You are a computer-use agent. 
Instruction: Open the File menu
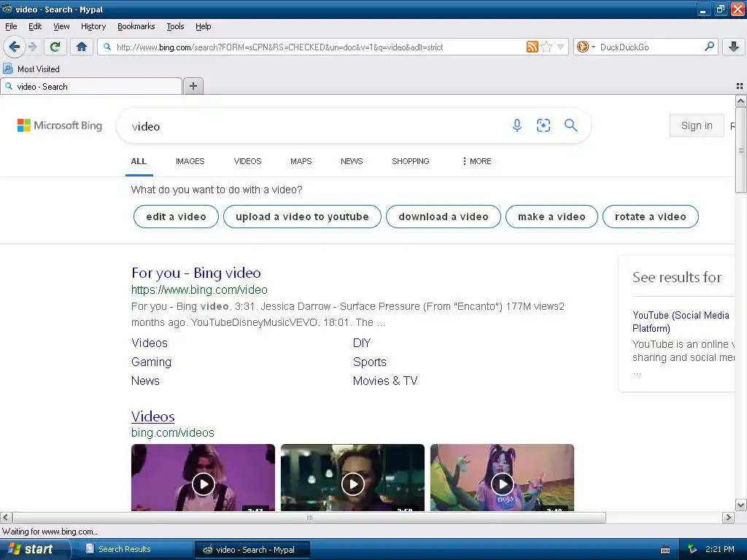click(x=11, y=26)
